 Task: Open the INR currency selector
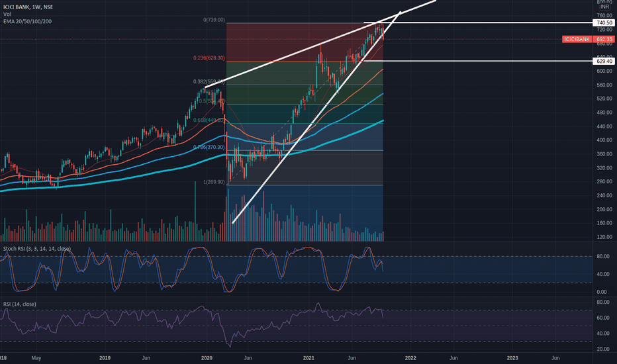pyautogui.click(x=604, y=7)
